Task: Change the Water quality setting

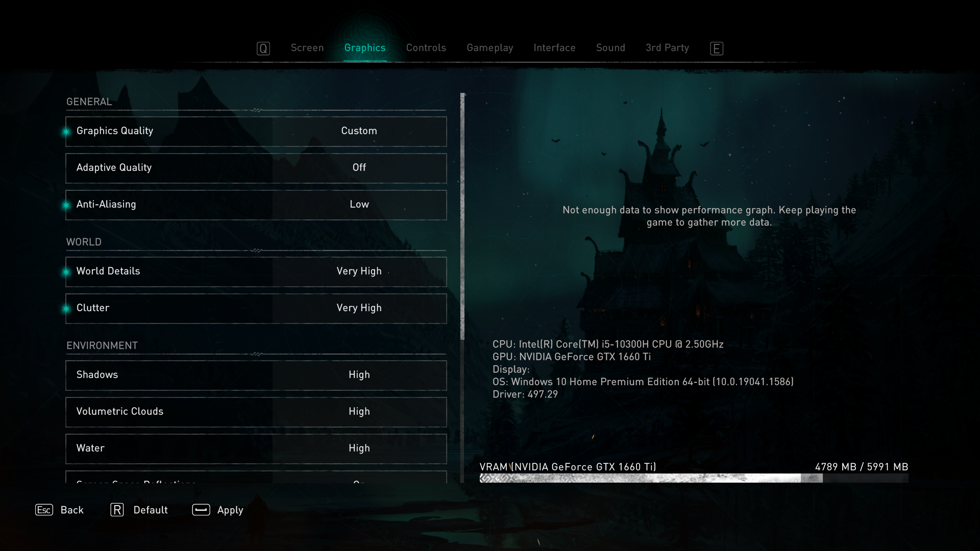Action: pyautogui.click(x=358, y=448)
